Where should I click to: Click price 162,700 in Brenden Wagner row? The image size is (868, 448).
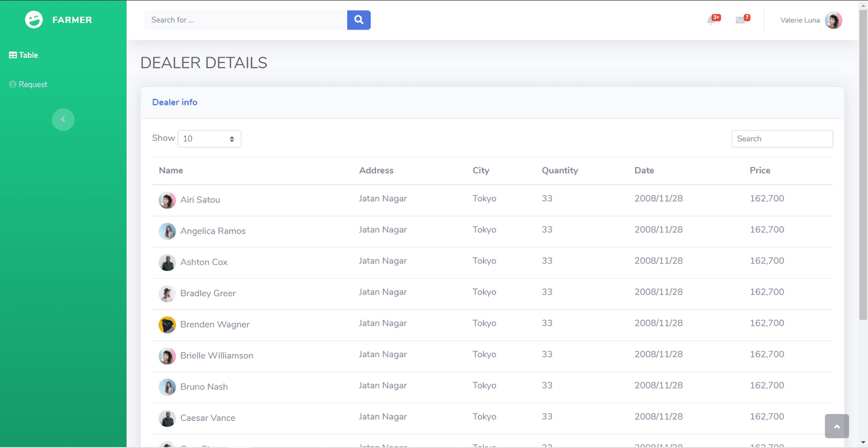tap(767, 323)
